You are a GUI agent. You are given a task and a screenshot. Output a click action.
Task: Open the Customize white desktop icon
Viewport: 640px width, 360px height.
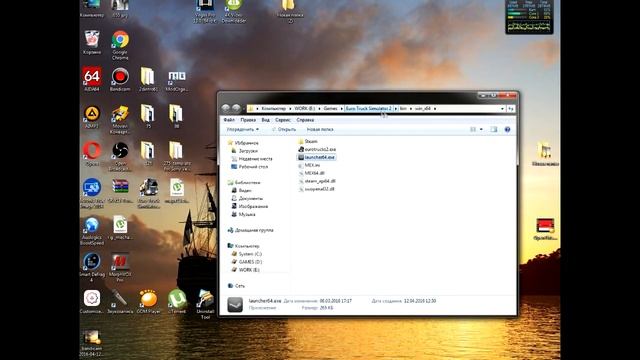click(x=92, y=301)
